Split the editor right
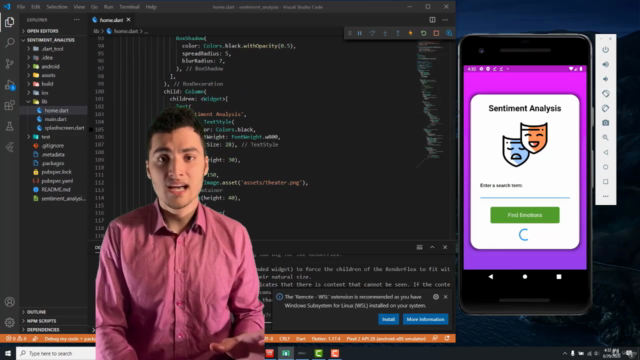The image size is (640, 360). click(x=432, y=20)
